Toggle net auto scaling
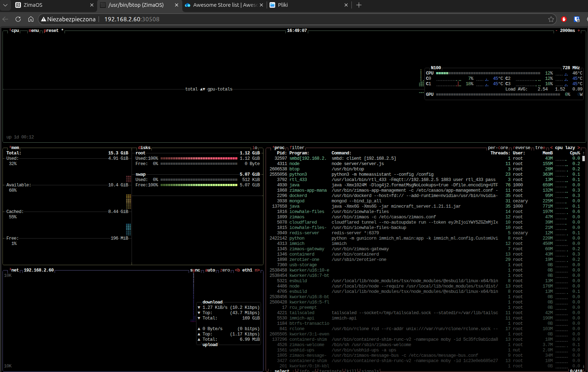The image size is (588, 372). 210,270
